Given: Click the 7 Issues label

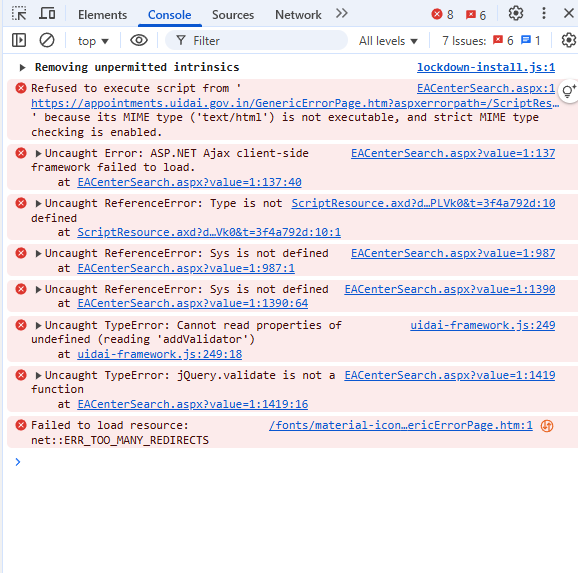Looking at the screenshot, I should click(464, 41).
